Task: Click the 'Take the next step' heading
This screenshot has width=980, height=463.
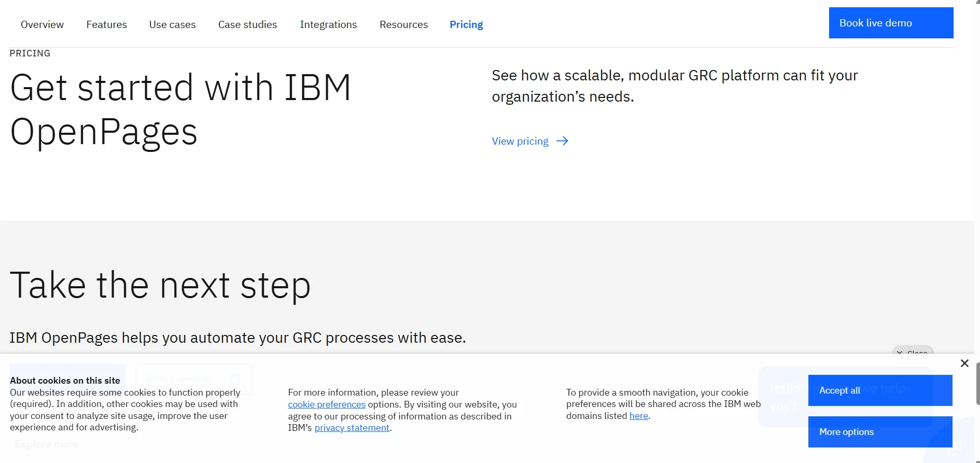Action: point(160,286)
